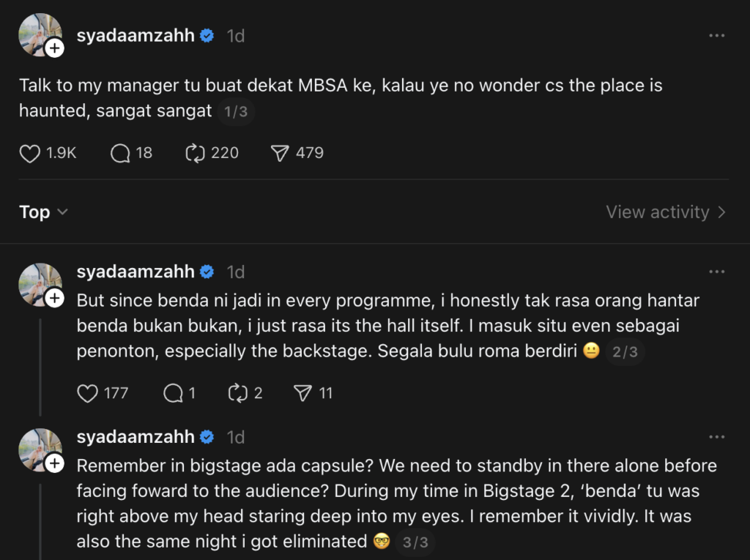Click the 1/3 thread indicator badge
Screen dimensions: 750x560
click(236, 113)
